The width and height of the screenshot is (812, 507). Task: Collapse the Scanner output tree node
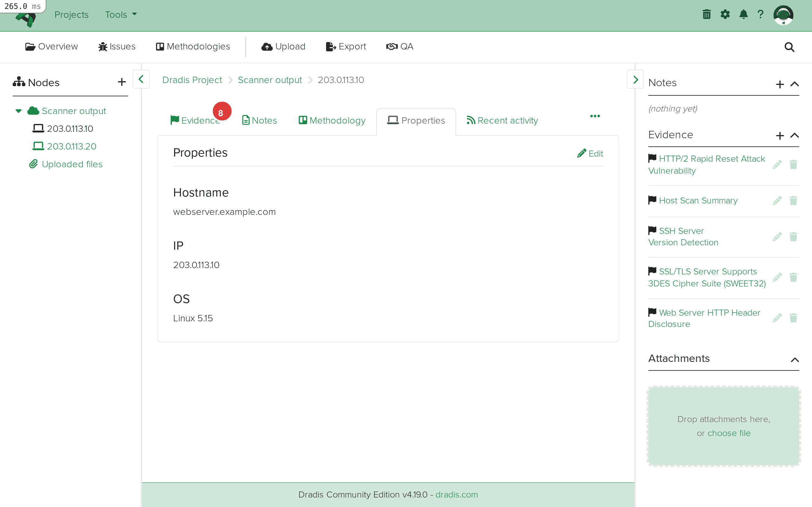18,111
